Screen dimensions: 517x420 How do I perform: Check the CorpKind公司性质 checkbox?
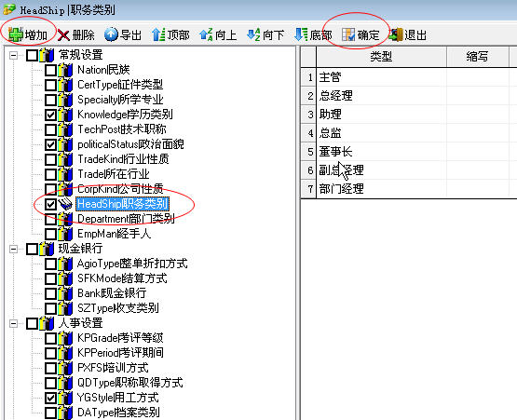point(50,189)
